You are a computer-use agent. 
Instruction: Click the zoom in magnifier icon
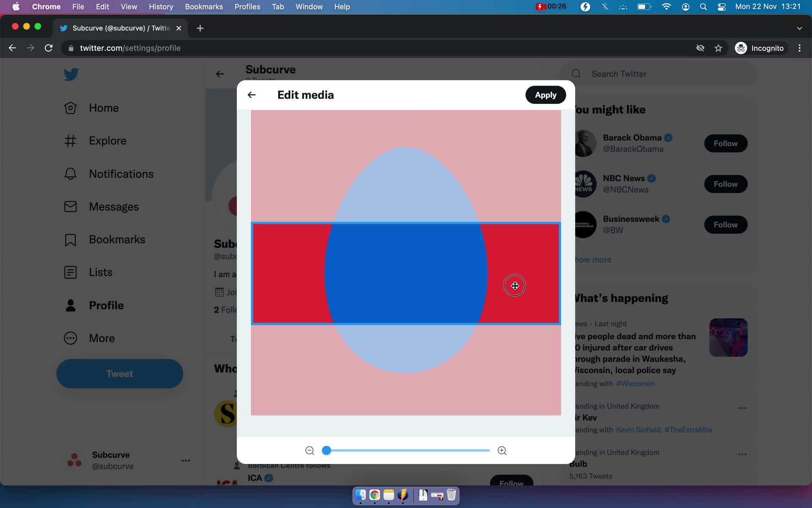pos(502,450)
